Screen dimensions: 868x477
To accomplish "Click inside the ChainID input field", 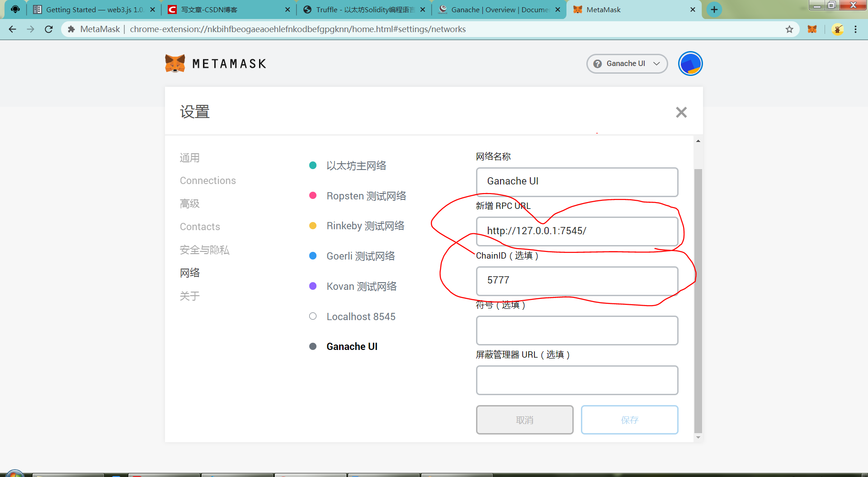I will pyautogui.click(x=577, y=280).
